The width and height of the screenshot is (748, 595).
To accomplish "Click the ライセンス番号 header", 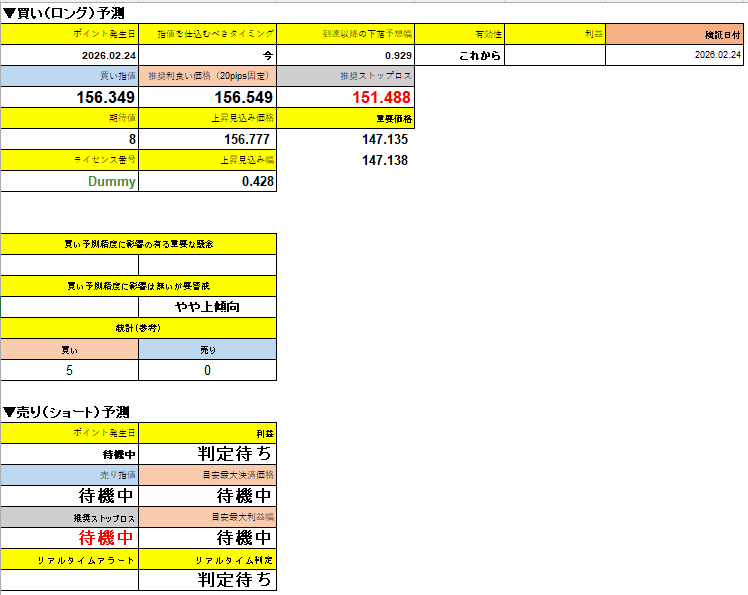I will 70,160.
